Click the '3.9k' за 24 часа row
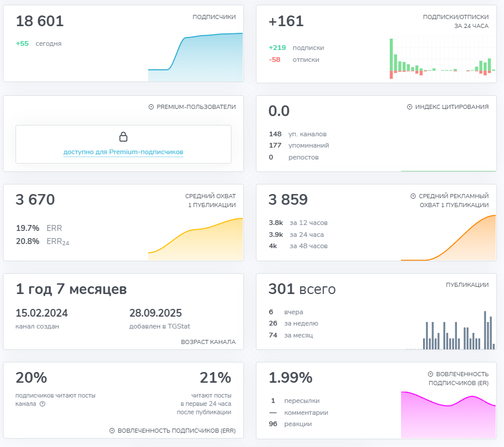The image size is (504, 447). click(x=296, y=235)
